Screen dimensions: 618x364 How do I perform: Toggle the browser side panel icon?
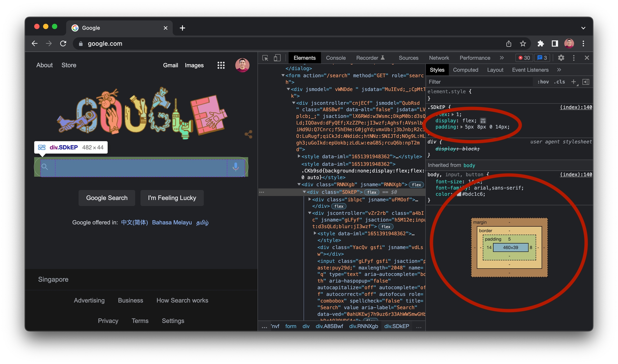555,43
